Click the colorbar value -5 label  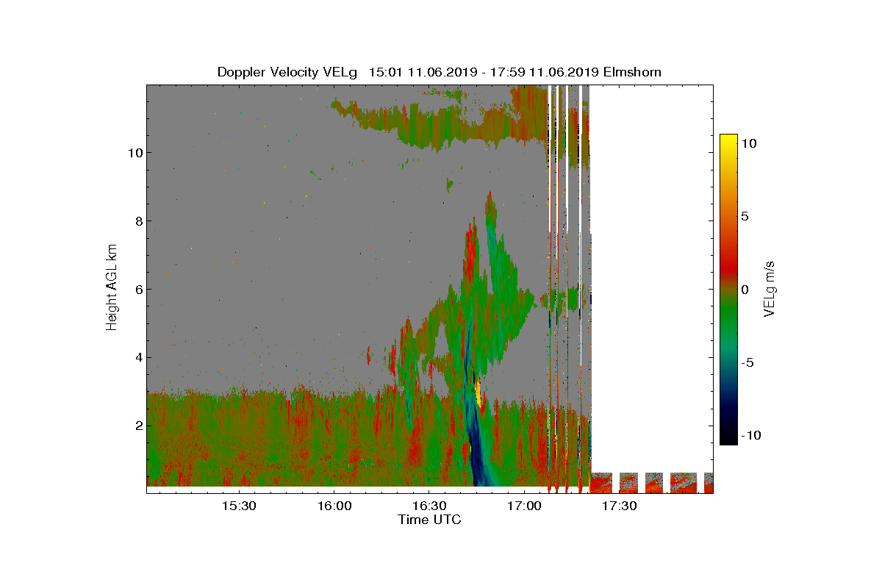point(747,362)
